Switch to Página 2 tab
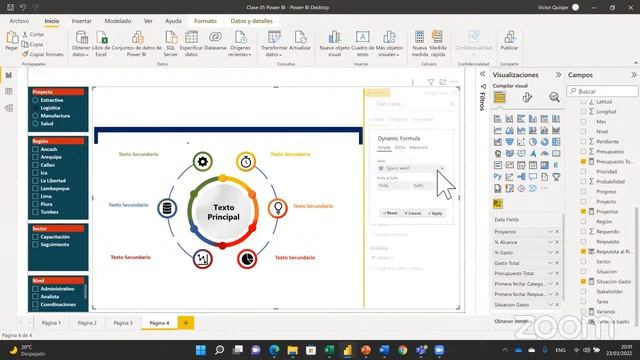The width and height of the screenshot is (640, 360). pos(87,323)
